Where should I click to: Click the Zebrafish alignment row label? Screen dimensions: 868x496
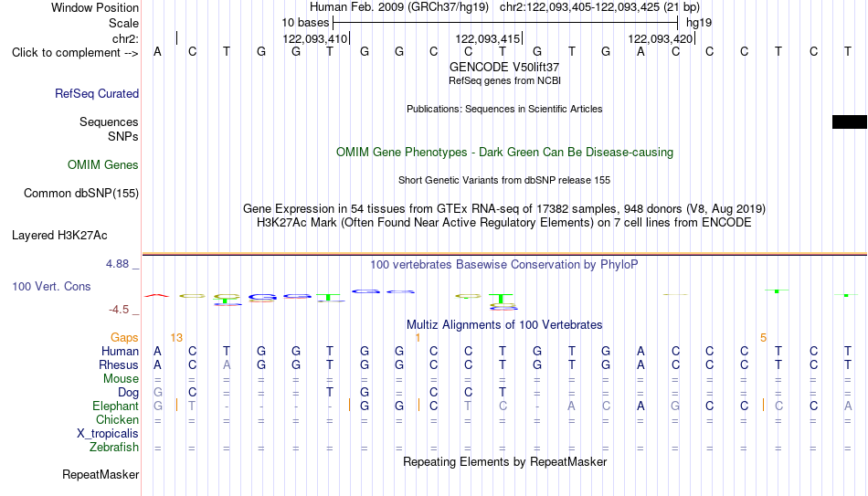(x=114, y=448)
